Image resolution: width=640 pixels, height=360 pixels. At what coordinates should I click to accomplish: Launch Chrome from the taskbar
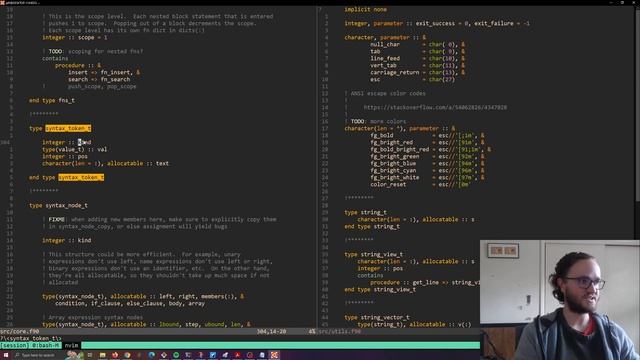(127, 355)
